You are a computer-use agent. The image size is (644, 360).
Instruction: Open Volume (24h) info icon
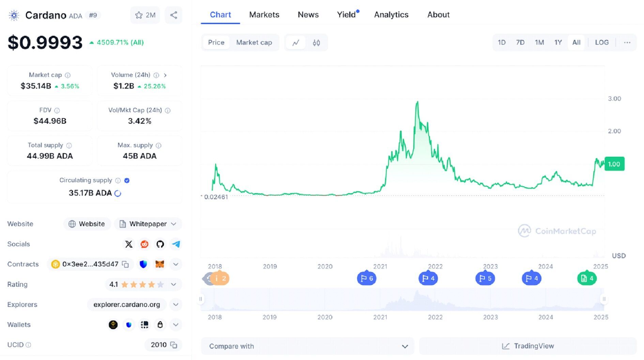pyautogui.click(x=156, y=75)
